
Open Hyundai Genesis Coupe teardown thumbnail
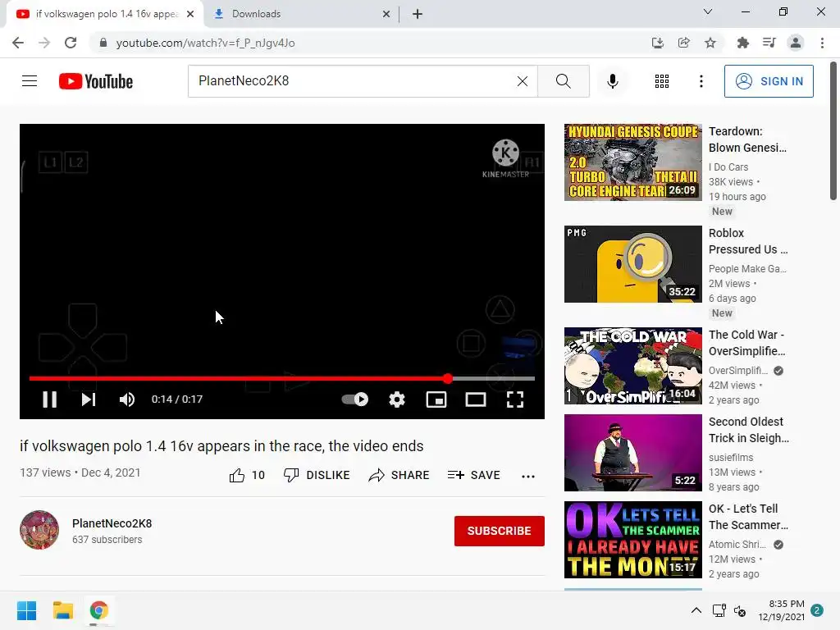[632, 162]
